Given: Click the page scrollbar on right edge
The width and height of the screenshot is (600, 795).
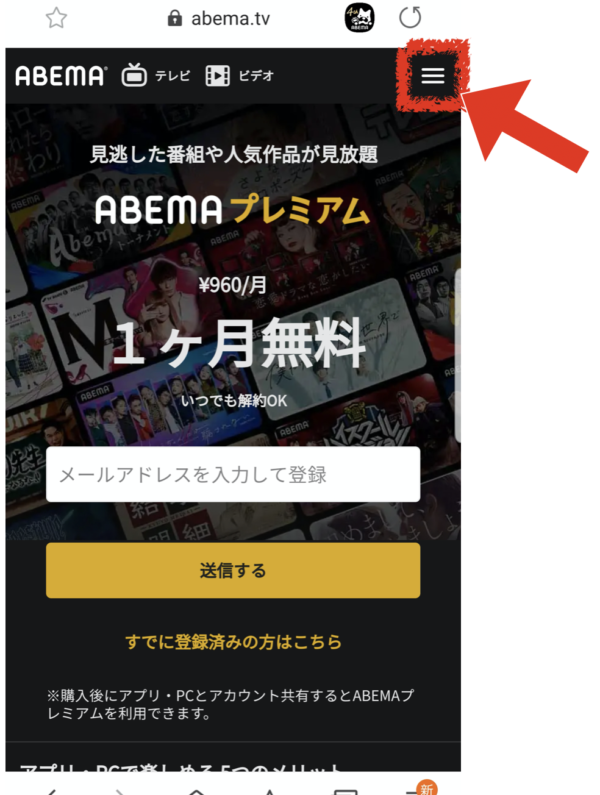Looking at the screenshot, I should coord(458,355).
